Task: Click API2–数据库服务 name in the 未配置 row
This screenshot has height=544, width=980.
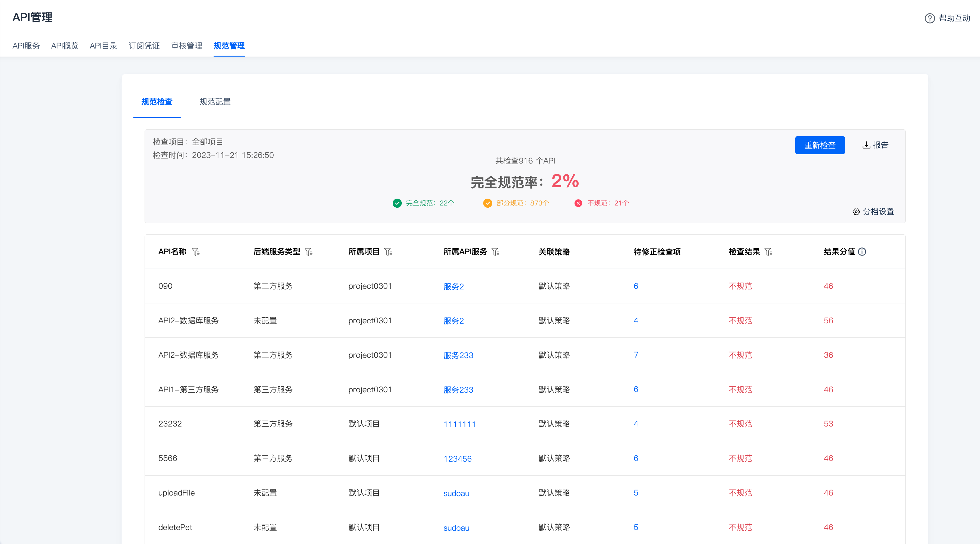Action: click(189, 321)
